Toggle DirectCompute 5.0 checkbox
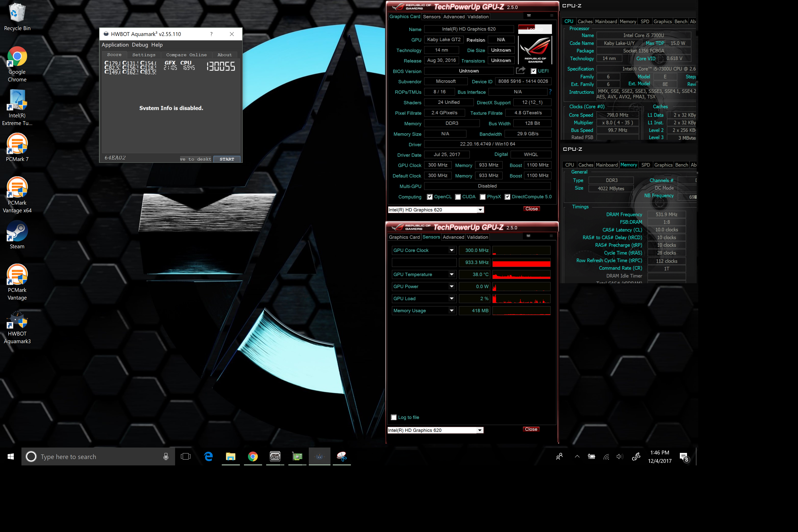The height and width of the screenshot is (532, 798). [x=507, y=197]
